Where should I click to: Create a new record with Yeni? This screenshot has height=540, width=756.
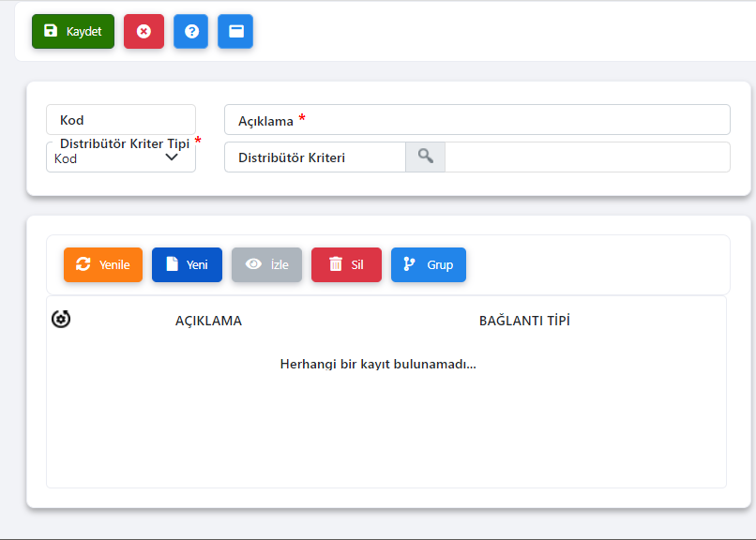pos(187,264)
